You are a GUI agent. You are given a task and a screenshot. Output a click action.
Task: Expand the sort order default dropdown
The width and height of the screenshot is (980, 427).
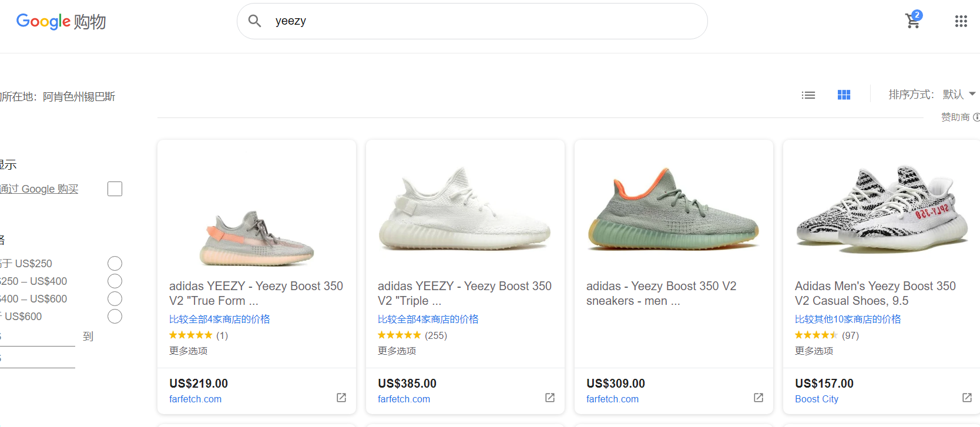pos(959,95)
